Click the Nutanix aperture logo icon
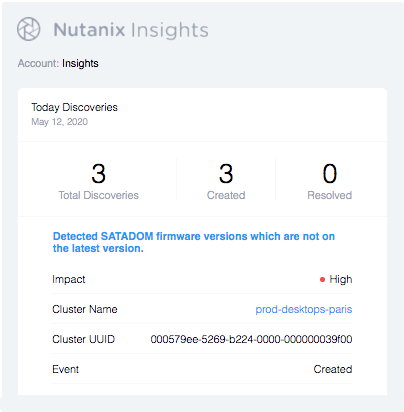Screen dimensions: 404x412 (x=29, y=29)
